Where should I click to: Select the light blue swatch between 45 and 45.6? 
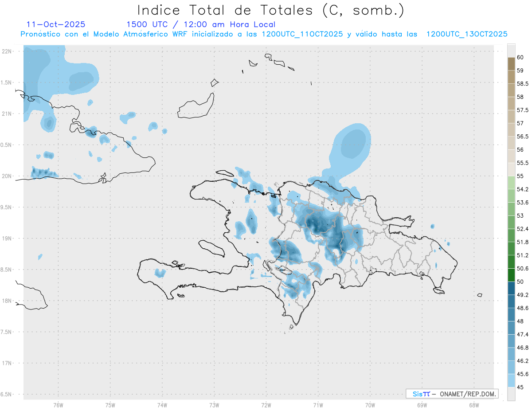coord(511,381)
